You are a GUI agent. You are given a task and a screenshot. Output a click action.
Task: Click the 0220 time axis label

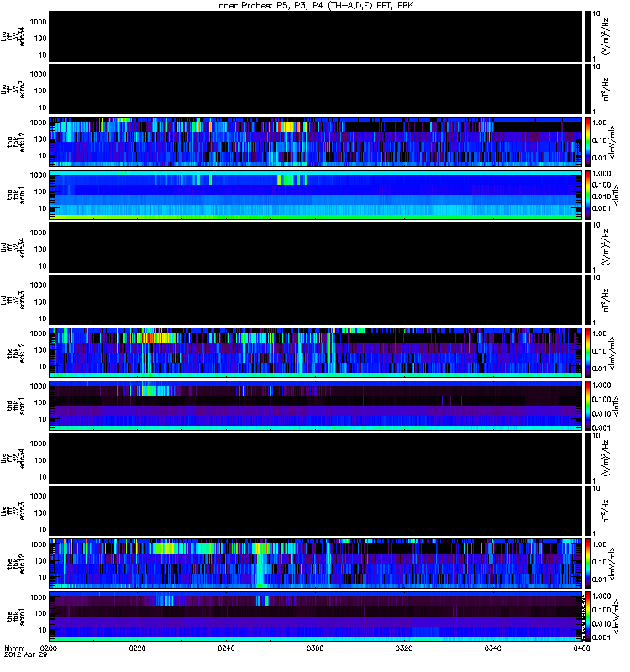137,648
